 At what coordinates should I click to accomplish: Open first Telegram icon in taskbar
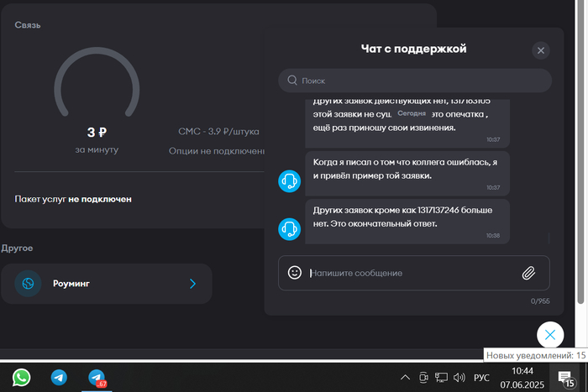point(59,378)
